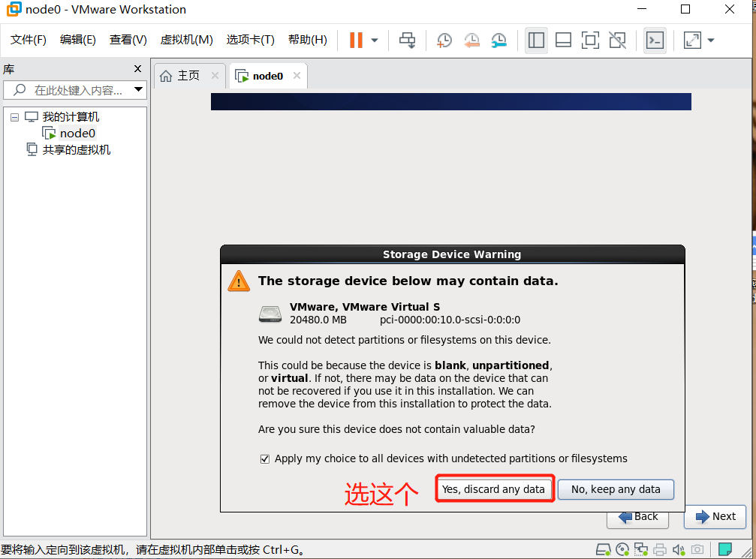
Task: Click the network adapter status icon
Action: (641, 549)
